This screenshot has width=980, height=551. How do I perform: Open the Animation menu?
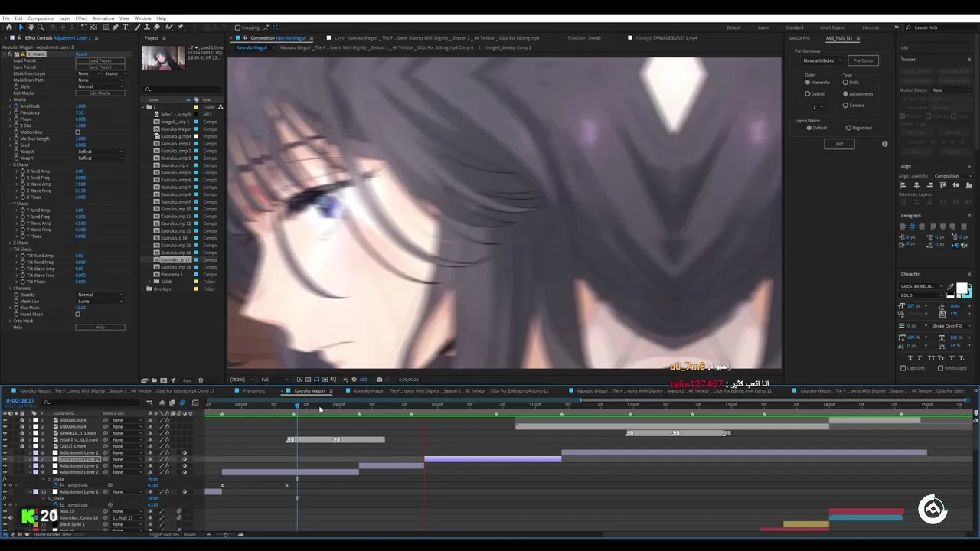103,18
